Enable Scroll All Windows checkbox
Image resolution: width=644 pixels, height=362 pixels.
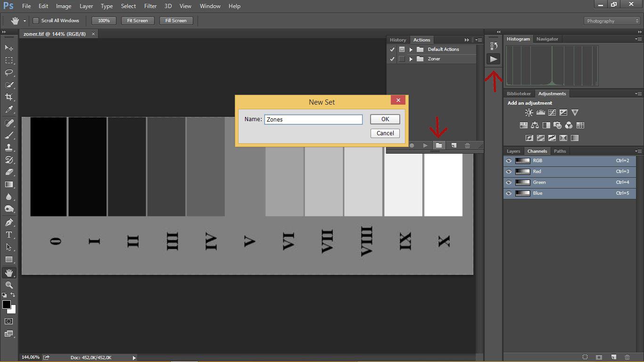(36, 21)
